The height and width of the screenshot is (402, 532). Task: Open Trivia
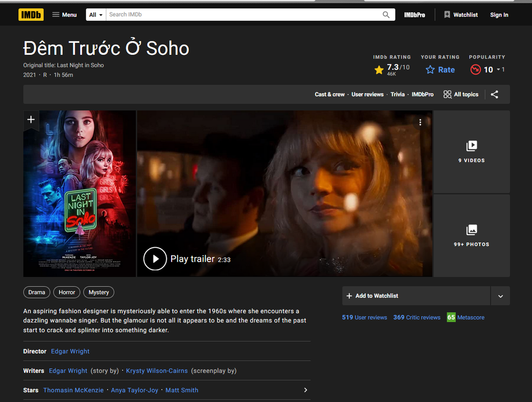coord(397,94)
